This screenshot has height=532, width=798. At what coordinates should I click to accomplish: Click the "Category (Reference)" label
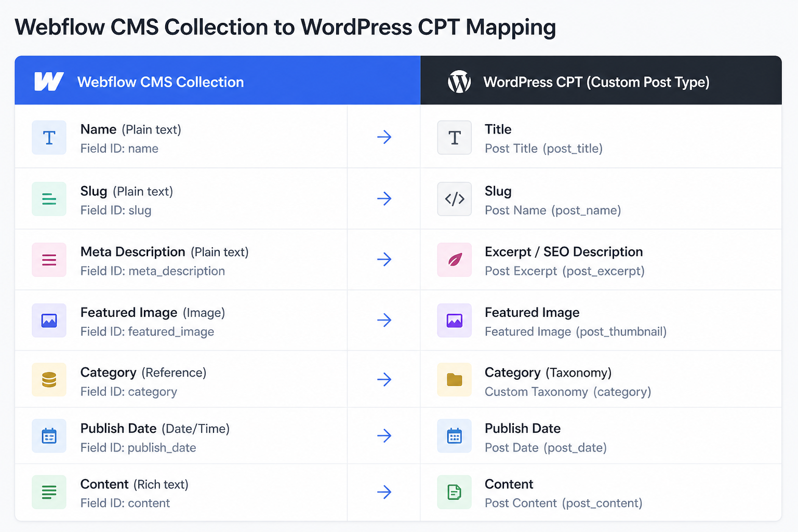tap(143, 373)
